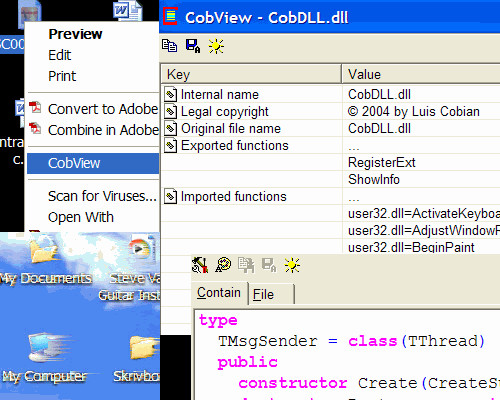Select the Legal copyright row label
Image resolution: width=500 pixels, height=400 pixels.
click(225, 112)
